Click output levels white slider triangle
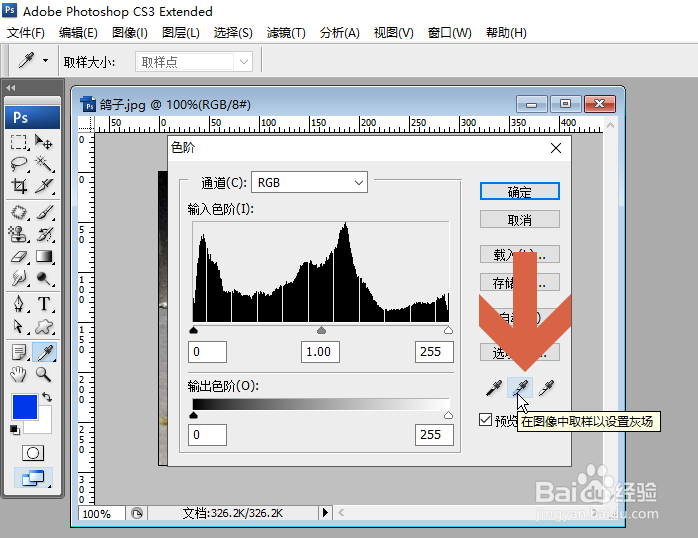Image resolution: width=698 pixels, height=538 pixels. pyautogui.click(x=448, y=415)
